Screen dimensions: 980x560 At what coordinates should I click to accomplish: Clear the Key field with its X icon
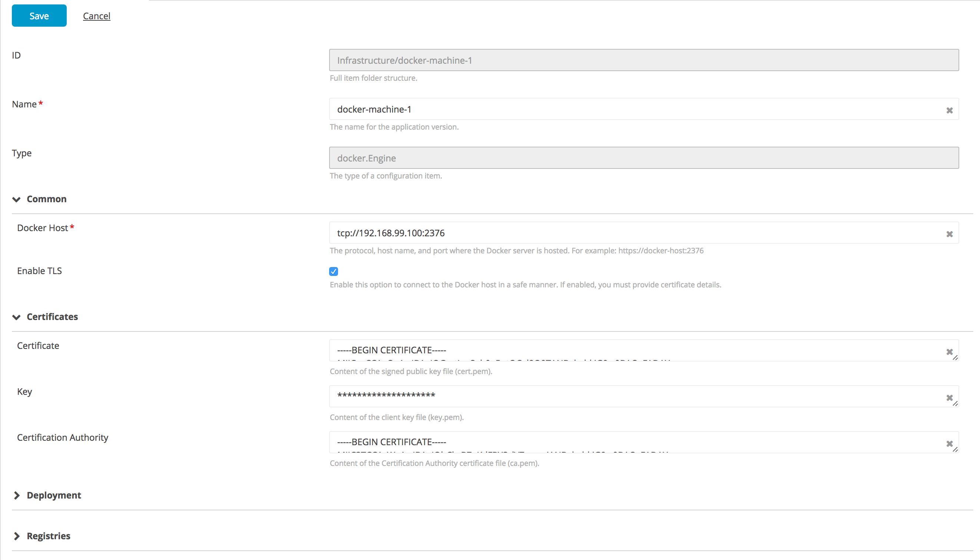click(949, 398)
